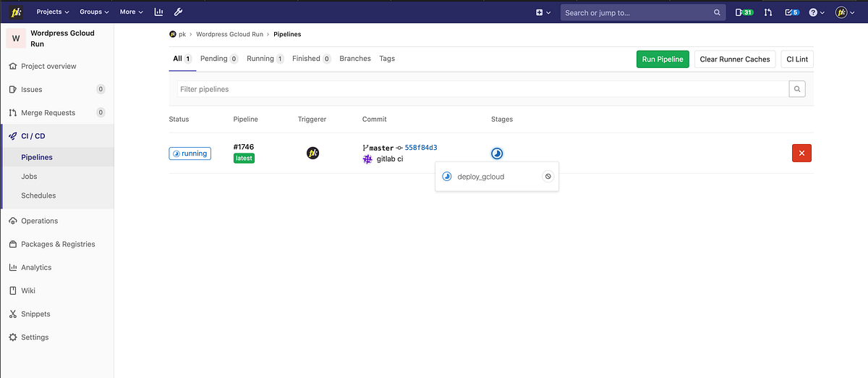Open the Jobs sidebar sub-item
The image size is (868, 378).
29,176
